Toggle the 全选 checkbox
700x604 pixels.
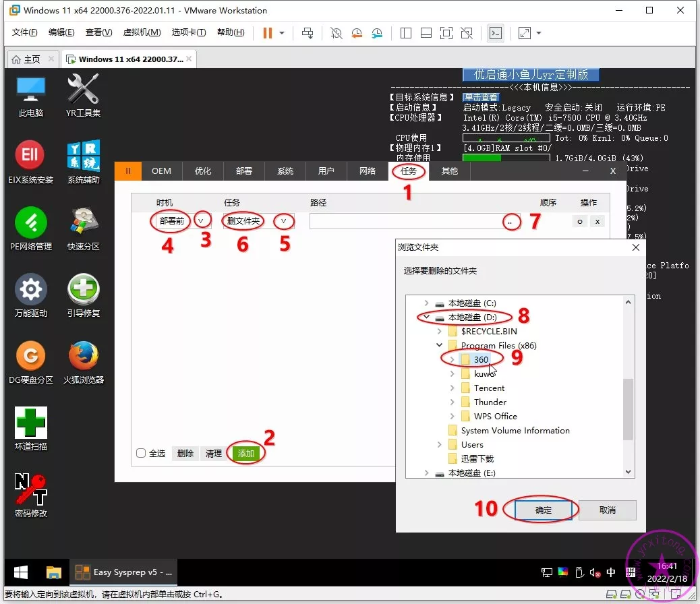141,454
